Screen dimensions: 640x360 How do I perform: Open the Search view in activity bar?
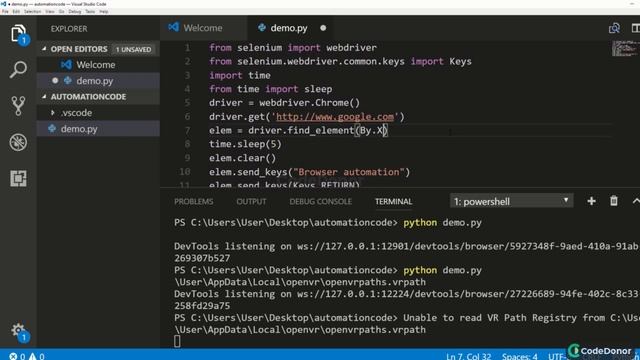(18, 69)
